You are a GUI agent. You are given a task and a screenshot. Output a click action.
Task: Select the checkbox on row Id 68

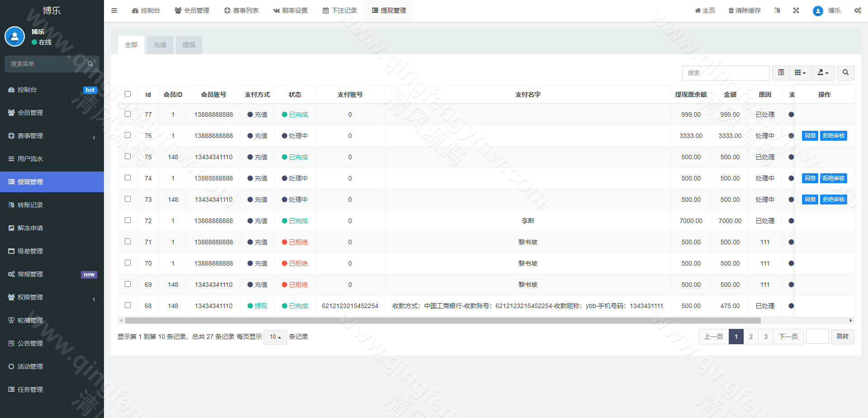pyautogui.click(x=128, y=305)
